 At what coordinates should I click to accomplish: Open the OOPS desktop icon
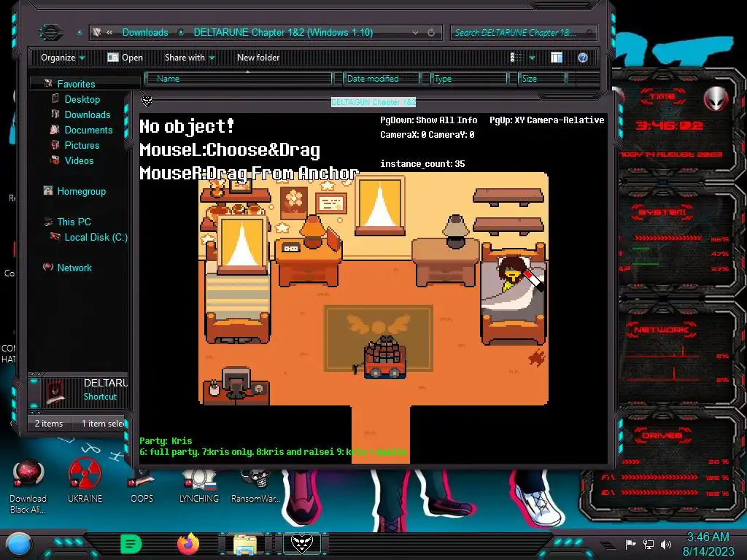pos(142,486)
